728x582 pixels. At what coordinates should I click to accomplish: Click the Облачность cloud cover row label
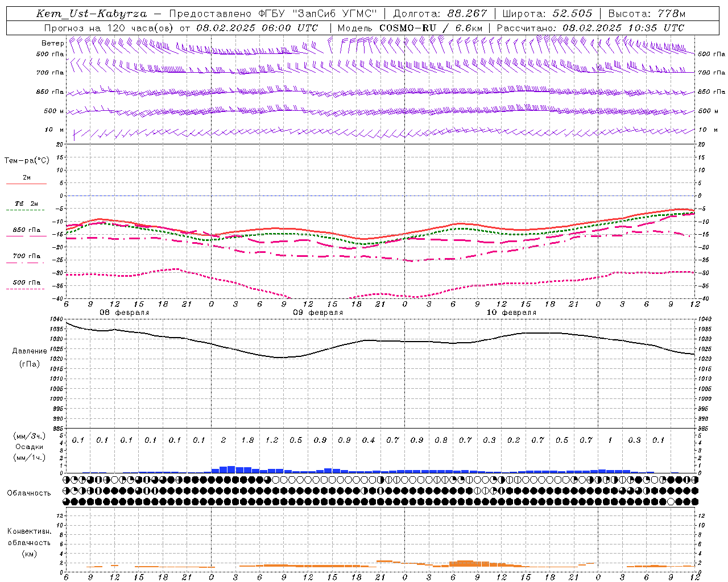[x=29, y=493]
